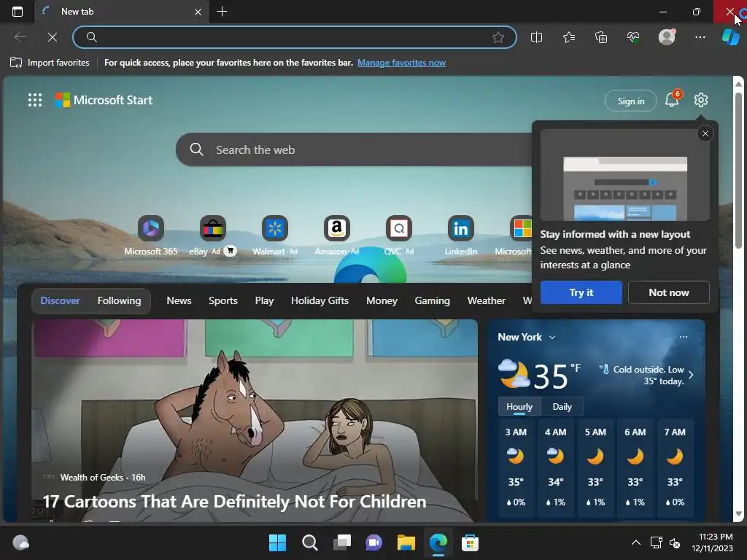Open File Explorer from taskbar
Screen dimensions: 747x560
coord(406,542)
